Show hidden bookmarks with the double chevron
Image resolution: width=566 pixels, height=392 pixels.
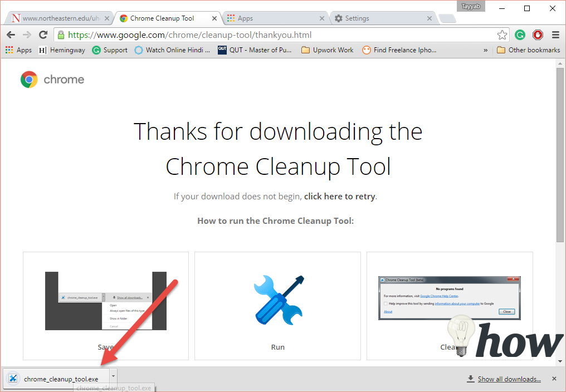pyautogui.click(x=486, y=50)
